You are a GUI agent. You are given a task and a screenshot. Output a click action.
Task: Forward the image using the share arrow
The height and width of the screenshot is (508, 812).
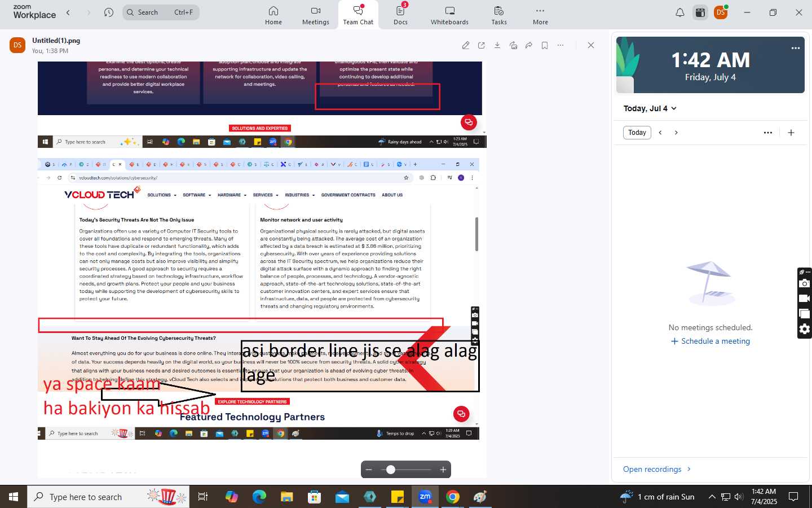tap(529, 45)
